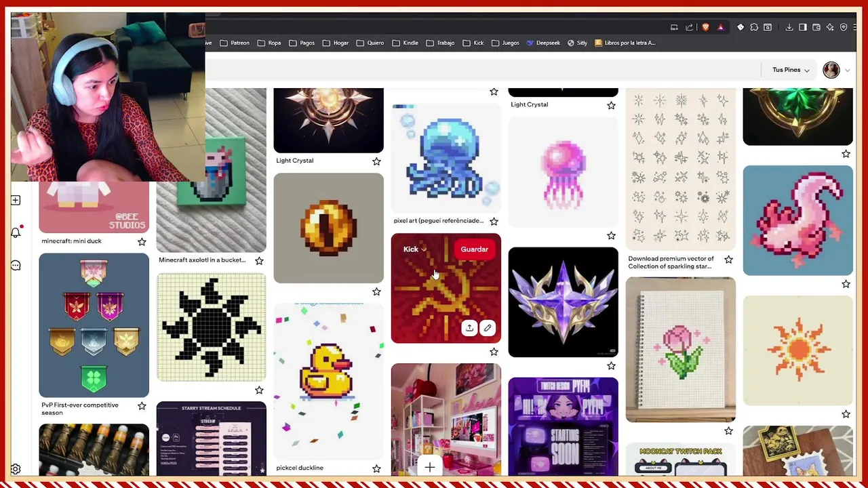Share the hammer and sickle pin
868x488 pixels.
point(469,328)
